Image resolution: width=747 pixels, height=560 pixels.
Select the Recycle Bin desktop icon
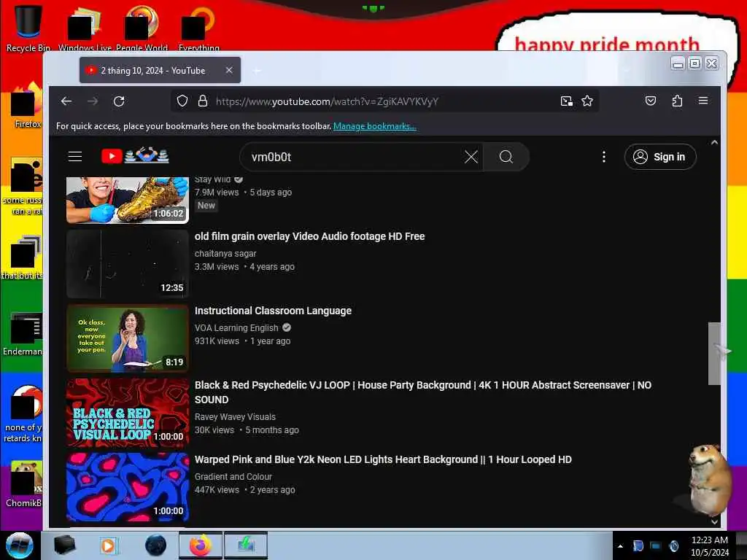(x=28, y=28)
